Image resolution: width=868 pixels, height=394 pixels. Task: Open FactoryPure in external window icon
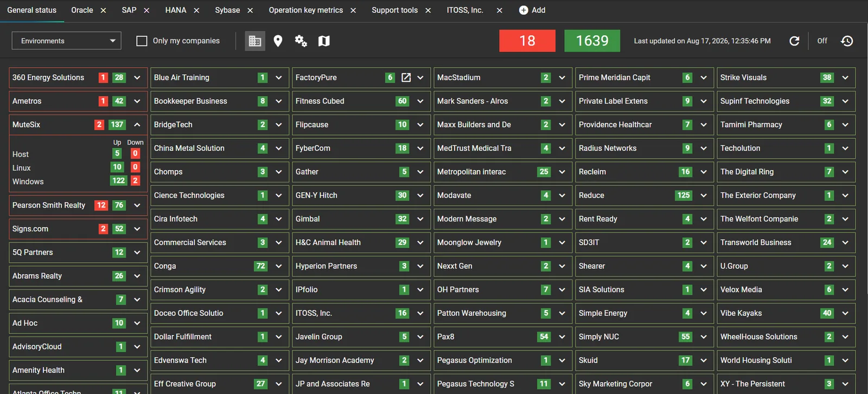pos(406,77)
